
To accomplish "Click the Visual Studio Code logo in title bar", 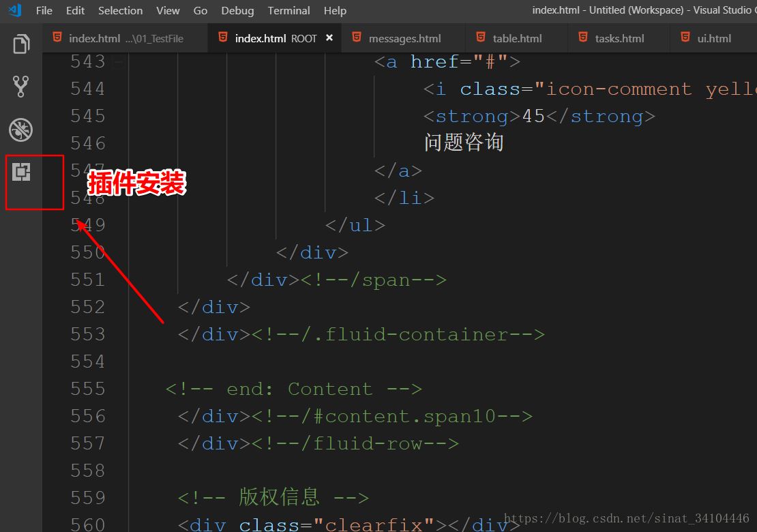I will pos(14,10).
